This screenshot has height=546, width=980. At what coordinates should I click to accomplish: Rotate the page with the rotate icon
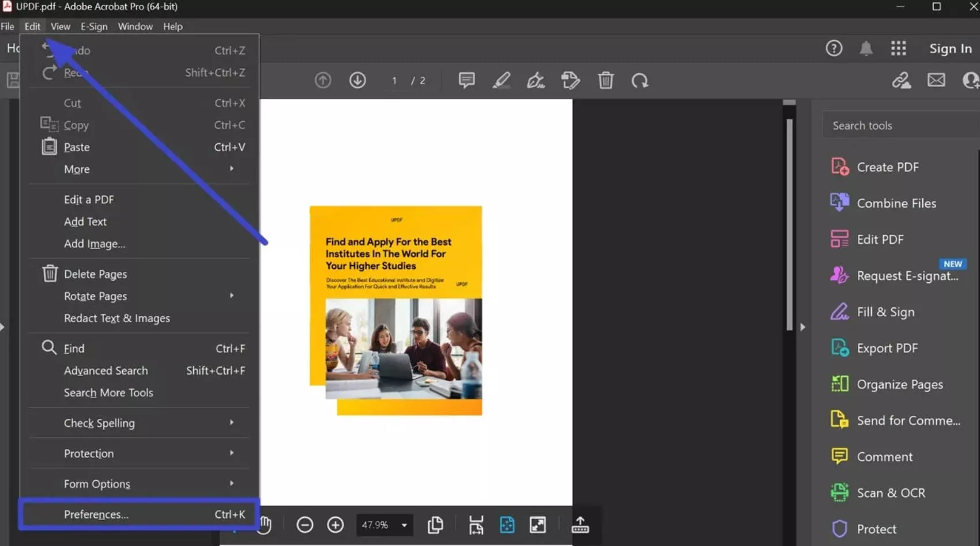(640, 80)
